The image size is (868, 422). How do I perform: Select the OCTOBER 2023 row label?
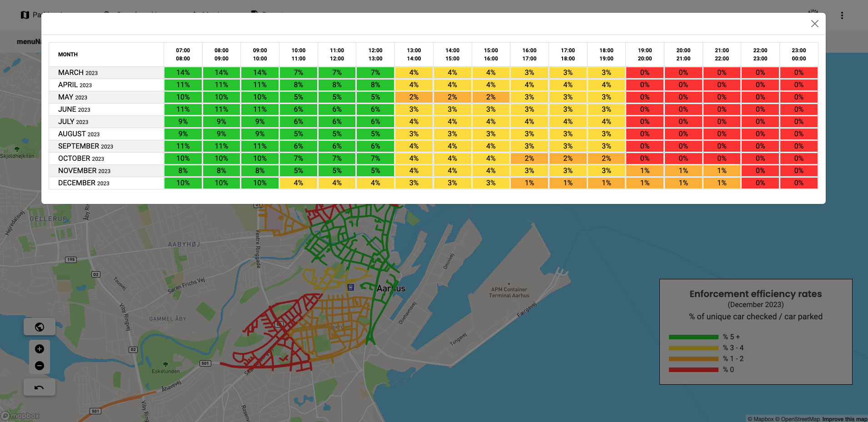tap(81, 159)
